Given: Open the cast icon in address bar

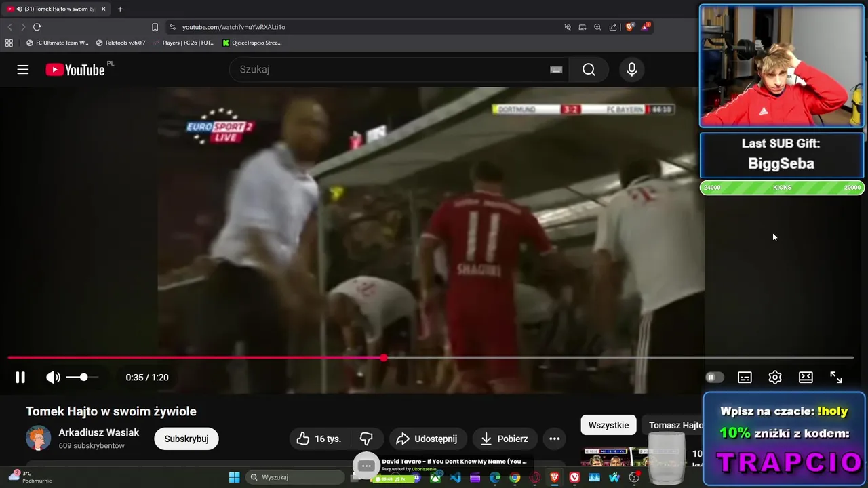Looking at the screenshot, I should [583, 27].
